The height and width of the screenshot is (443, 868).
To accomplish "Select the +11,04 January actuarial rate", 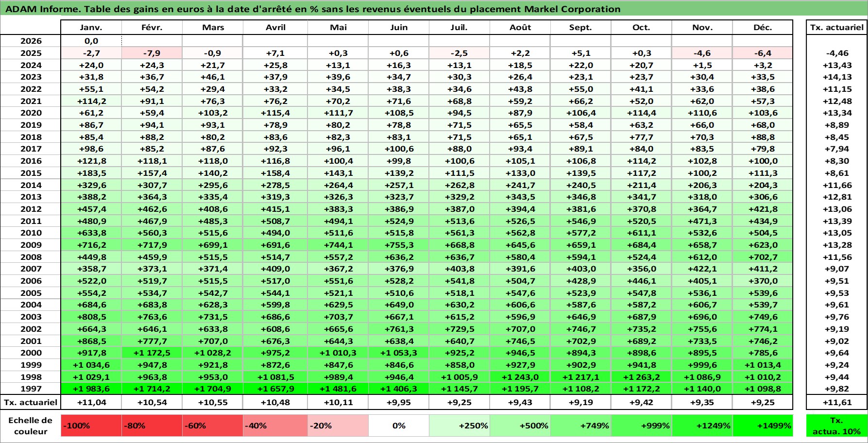I will (x=91, y=402).
